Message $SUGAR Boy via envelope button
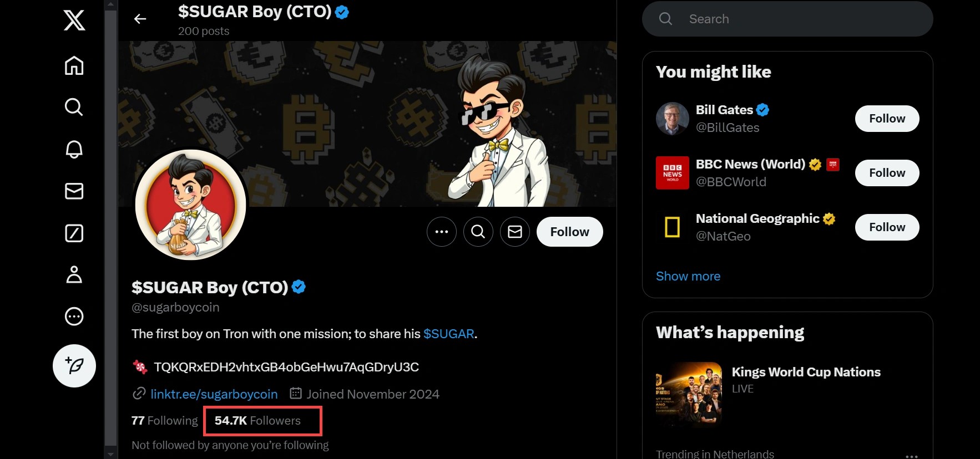 click(515, 232)
